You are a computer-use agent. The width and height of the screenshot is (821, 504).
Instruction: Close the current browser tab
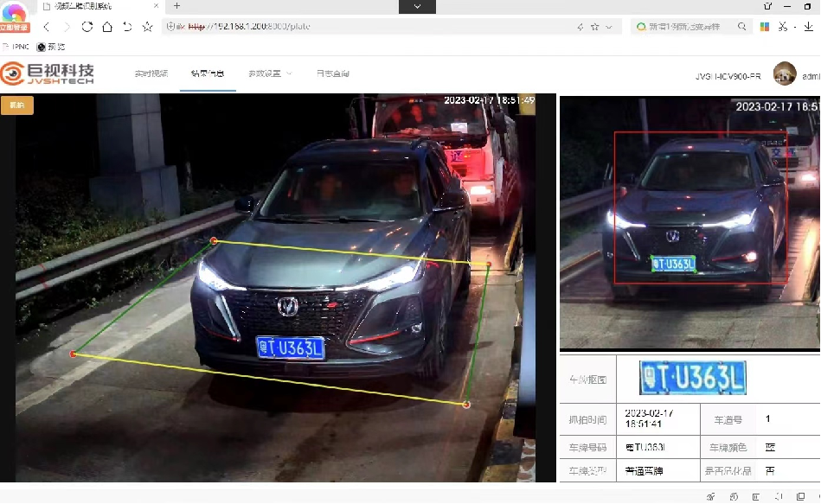click(156, 6)
